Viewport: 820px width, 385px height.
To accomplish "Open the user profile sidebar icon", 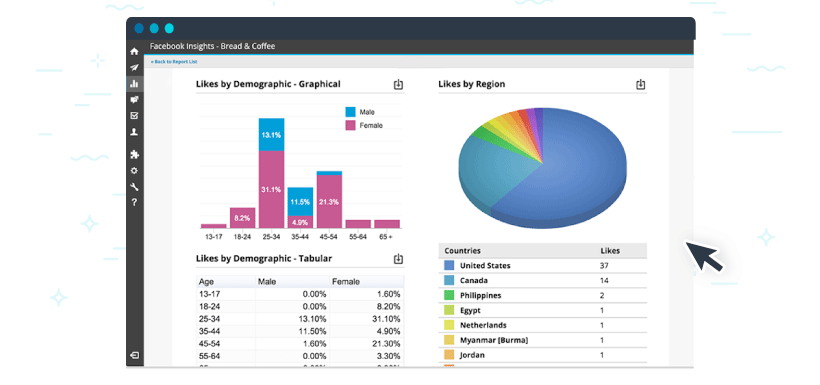I will click(134, 132).
